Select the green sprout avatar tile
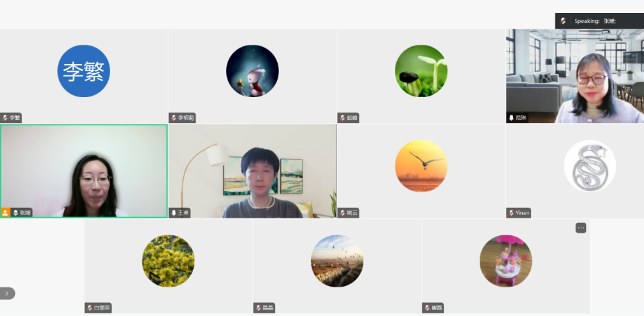The width and height of the screenshot is (644, 316). coord(421,71)
